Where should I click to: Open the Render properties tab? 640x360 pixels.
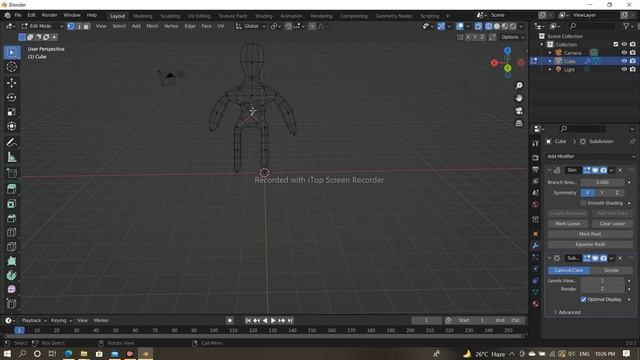[536, 158]
